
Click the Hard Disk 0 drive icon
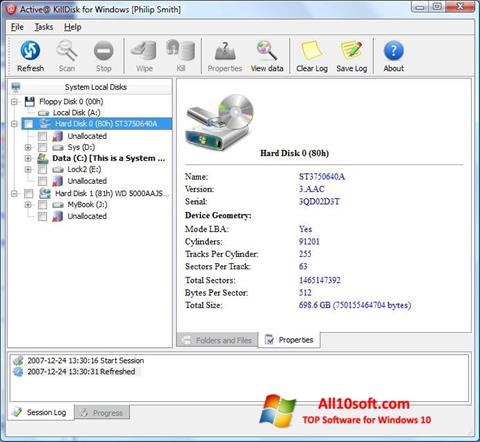[x=45, y=124]
